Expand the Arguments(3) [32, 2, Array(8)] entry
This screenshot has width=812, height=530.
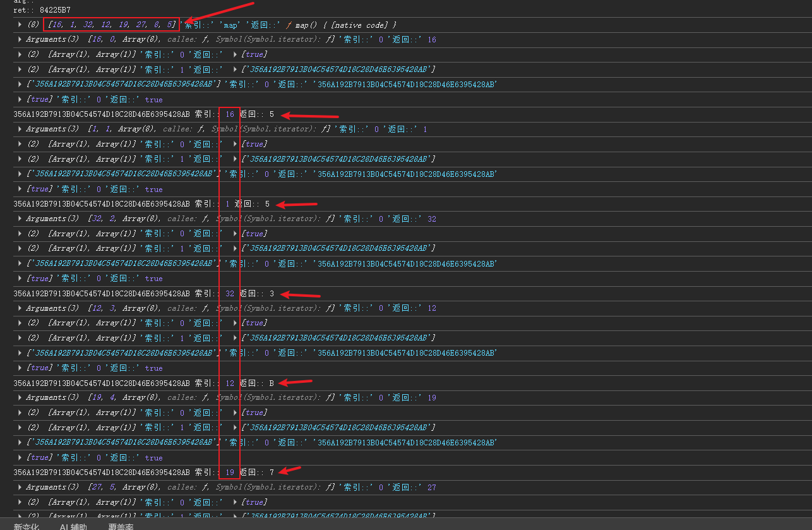pos(20,219)
